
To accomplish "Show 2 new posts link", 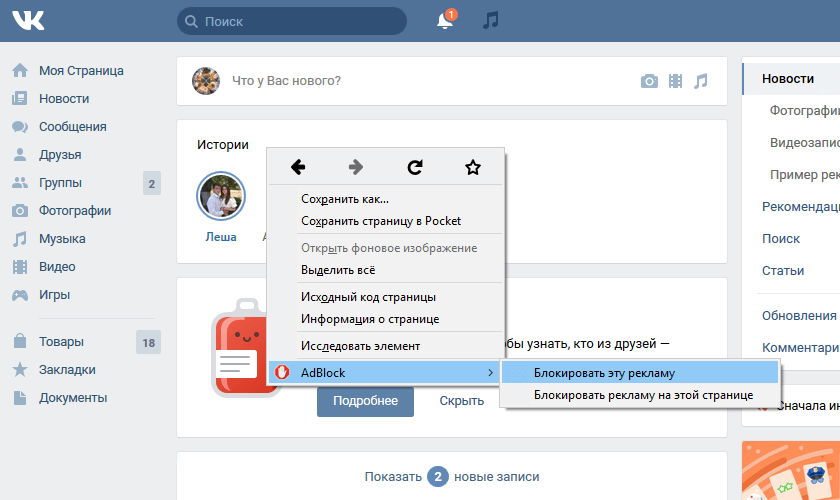I will 452,476.
